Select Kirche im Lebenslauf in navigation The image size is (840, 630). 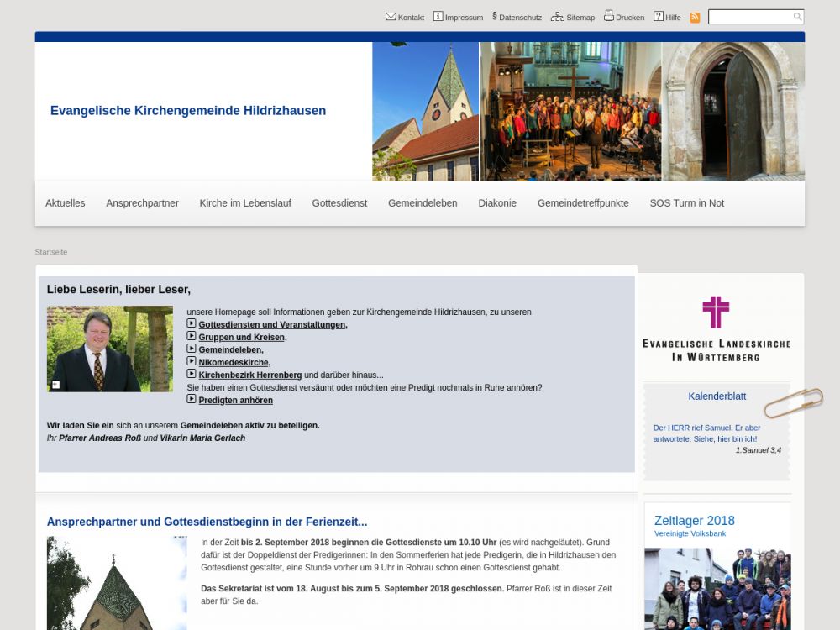[x=245, y=203]
